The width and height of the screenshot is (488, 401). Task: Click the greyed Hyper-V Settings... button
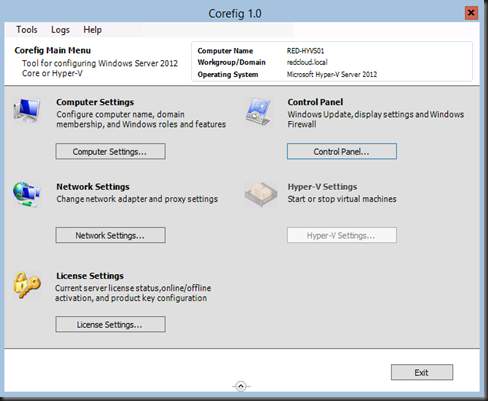pyautogui.click(x=342, y=235)
